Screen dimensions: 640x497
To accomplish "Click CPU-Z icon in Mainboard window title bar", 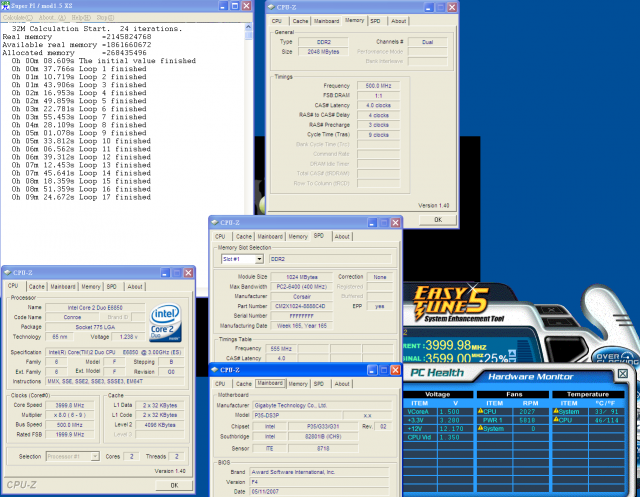I will click(215, 370).
